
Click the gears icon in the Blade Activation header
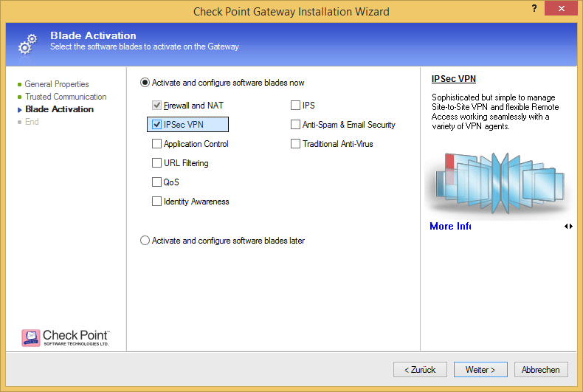coord(26,44)
